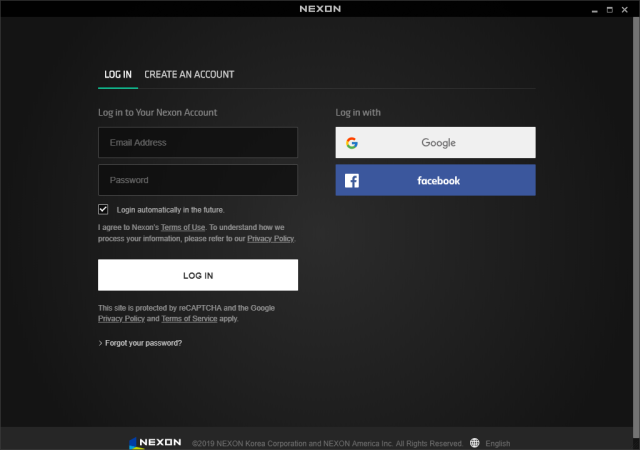Switch to the Create an Account tab

point(189,75)
